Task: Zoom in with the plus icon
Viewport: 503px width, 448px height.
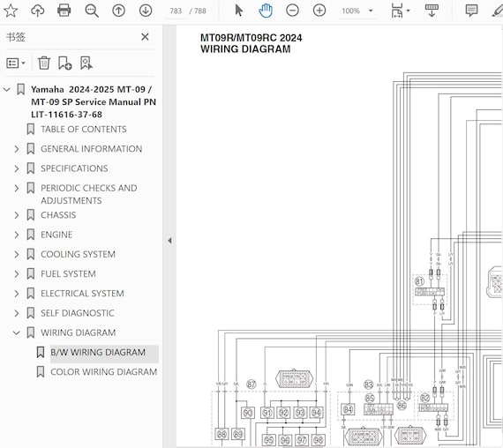Action: tap(319, 11)
